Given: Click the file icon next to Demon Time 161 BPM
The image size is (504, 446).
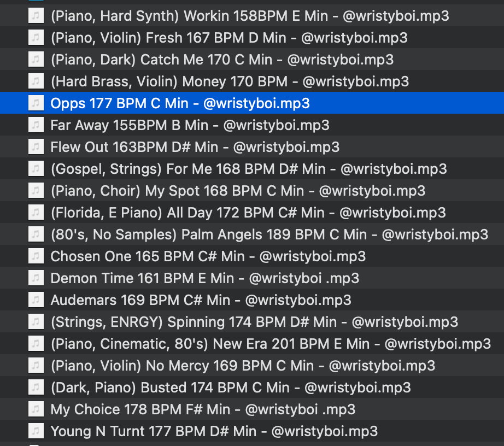Looking at the screenshot, I should (36, 278).
